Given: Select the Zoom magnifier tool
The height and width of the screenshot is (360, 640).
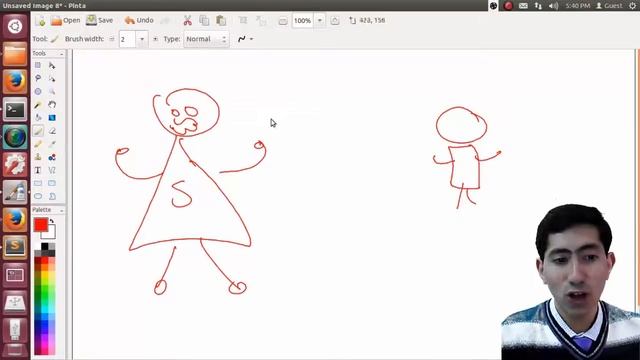Looking at the screenshot, I should (x=52, y=91).
